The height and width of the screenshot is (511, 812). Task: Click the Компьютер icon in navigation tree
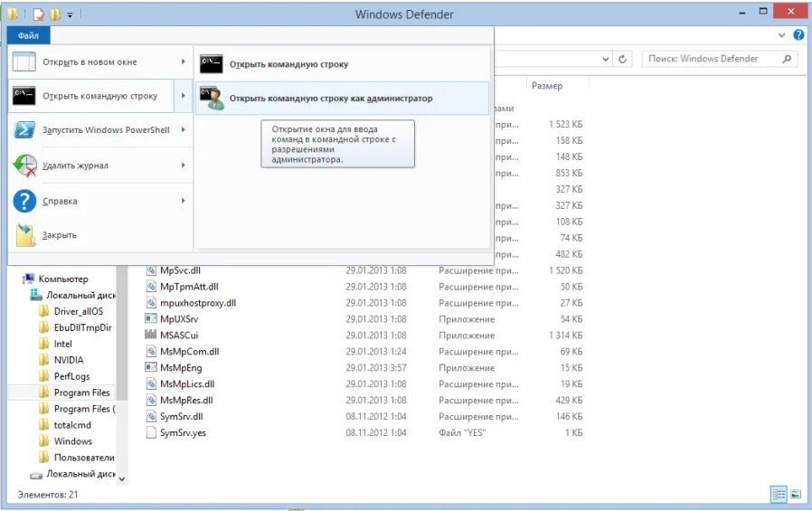(x=28, y=279)
